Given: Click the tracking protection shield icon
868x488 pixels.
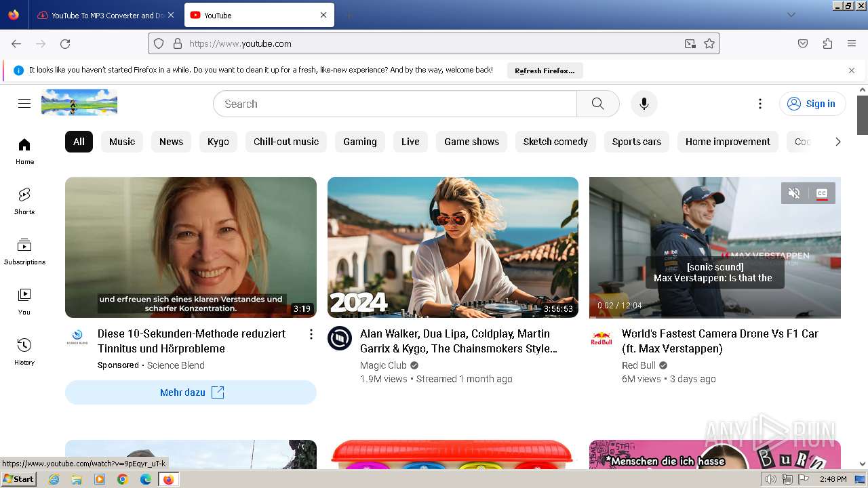Looking at the screenshot, I should click(159, 43).
